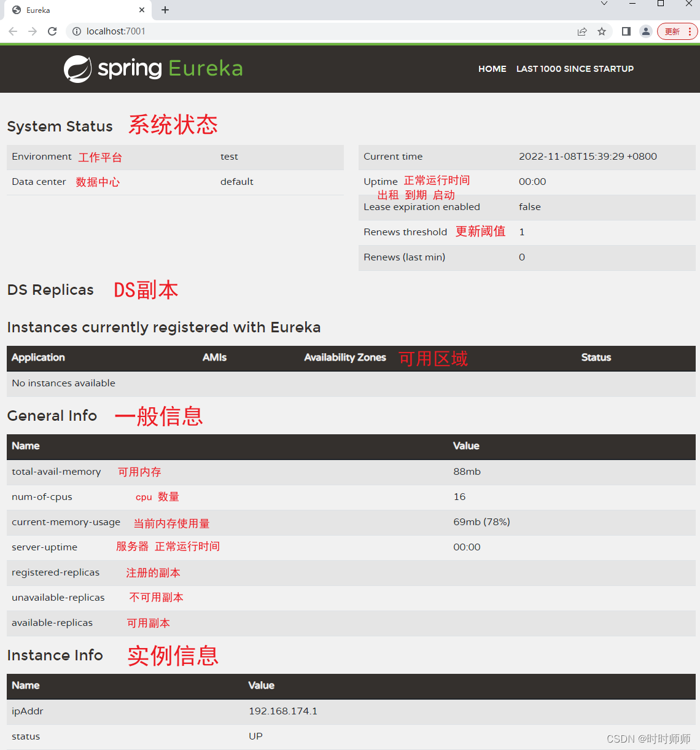Click the 'total-avail-memory' row name
This screenshot has height=750, width=700.
(56, 472)
